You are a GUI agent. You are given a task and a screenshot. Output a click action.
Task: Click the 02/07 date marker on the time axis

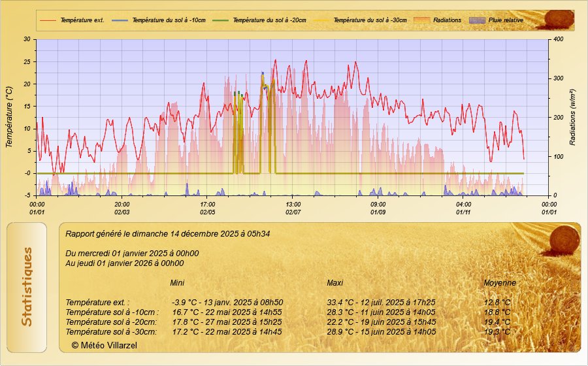point(293,212)
